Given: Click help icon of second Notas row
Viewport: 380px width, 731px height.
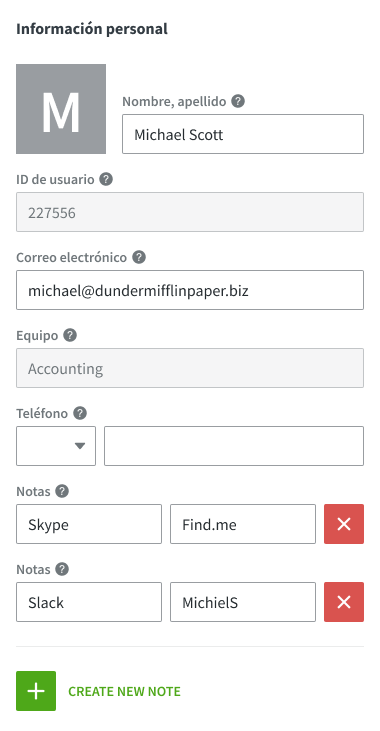Looking at the screenshot, I should tap(62, 569).
